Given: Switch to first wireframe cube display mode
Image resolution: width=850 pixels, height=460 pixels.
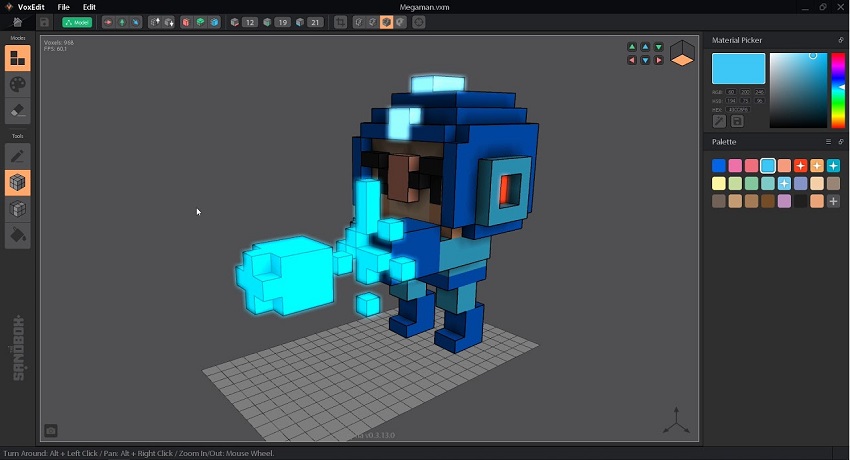Looking at the screenshot, I should [x=358, y=22].
